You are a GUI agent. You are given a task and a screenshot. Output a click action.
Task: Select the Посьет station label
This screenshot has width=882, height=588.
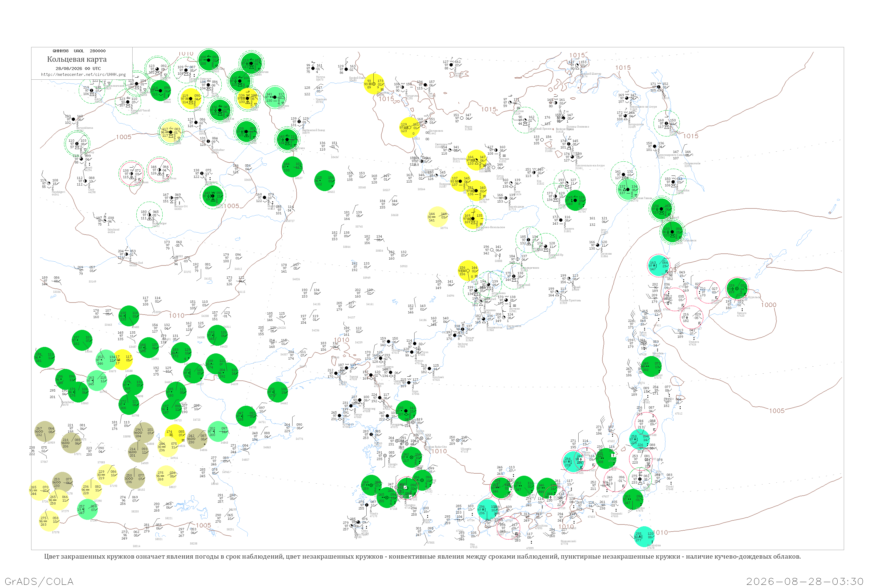pyautogui.click(x=470, y=338)
